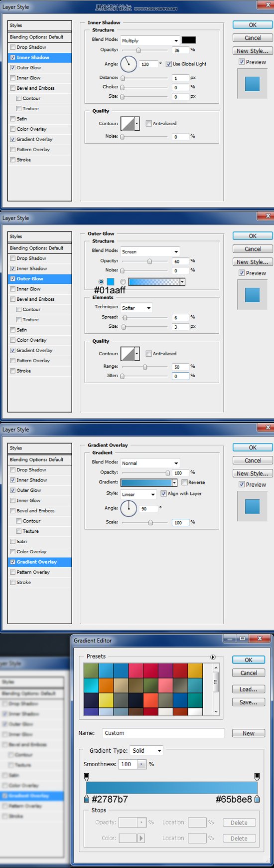Toggle Use Global Light checkbox
The height and width of the screenshot is (868, 274).
tap(169, 64)
